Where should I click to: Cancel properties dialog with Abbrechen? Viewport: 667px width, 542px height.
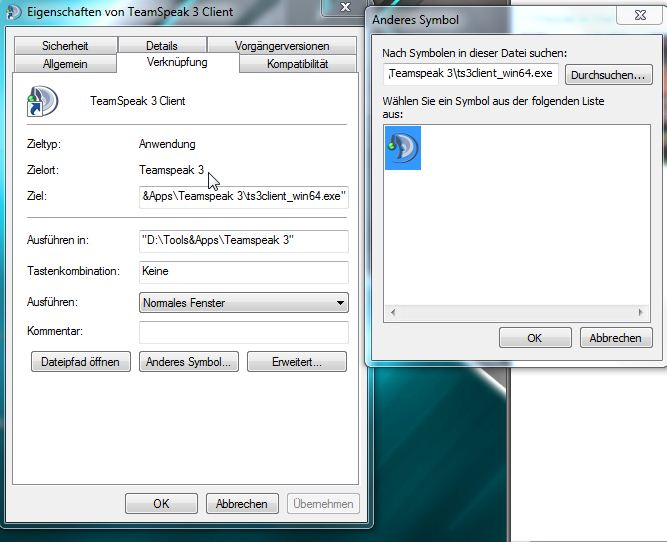point(242,504)
